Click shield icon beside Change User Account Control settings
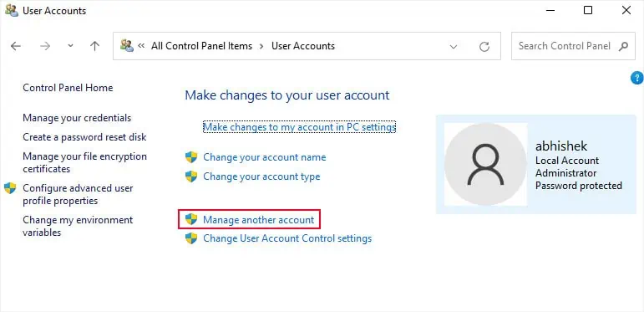The height and width of the screenshot is (312, 644). (x=191, y=238)
